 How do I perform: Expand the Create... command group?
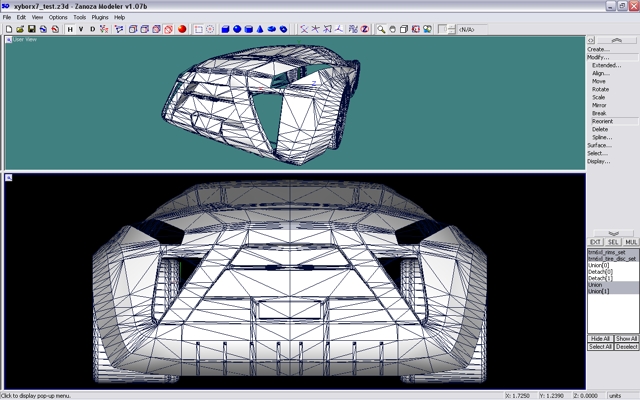coord(598,49)
